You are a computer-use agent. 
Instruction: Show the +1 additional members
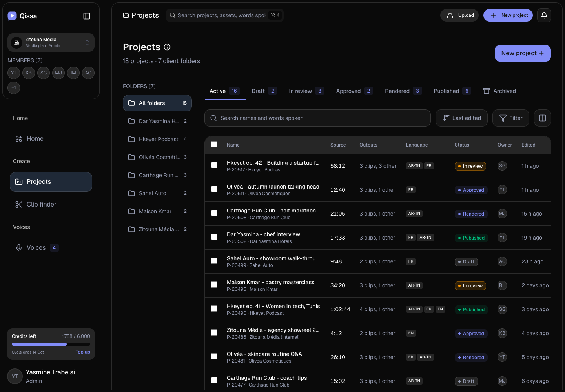14,88
